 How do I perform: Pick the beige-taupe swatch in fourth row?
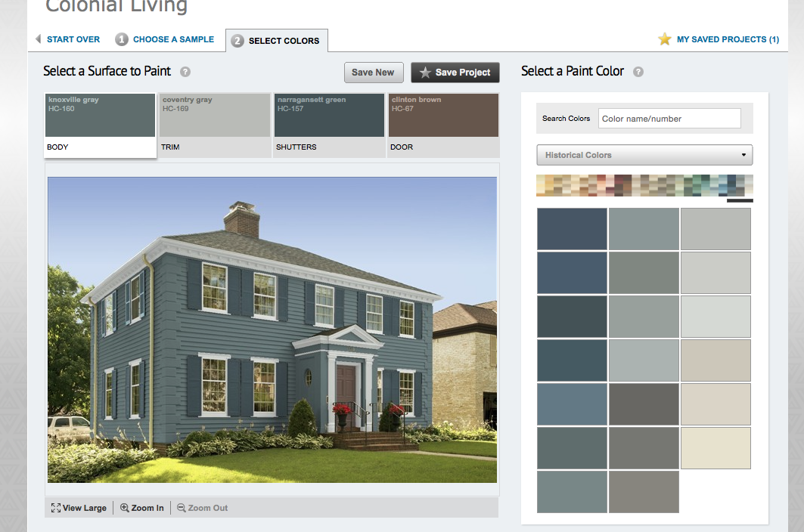pyautogui.click(x=716, y=360)
